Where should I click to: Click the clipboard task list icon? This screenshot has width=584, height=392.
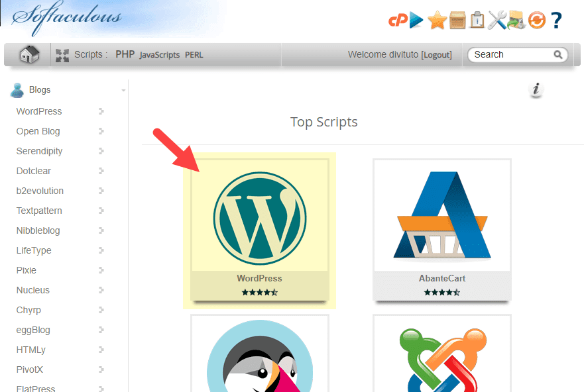click(477, 20)
